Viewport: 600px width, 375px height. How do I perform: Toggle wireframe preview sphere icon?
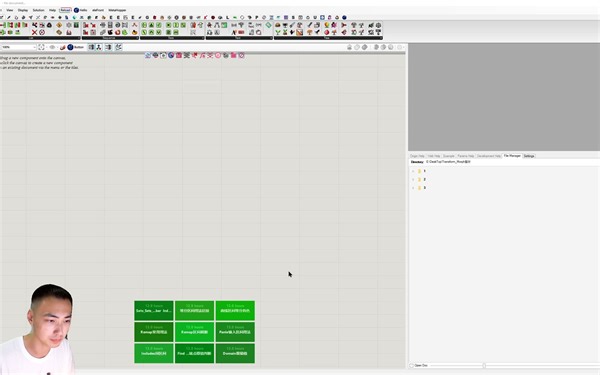click(x=357, y=47)
